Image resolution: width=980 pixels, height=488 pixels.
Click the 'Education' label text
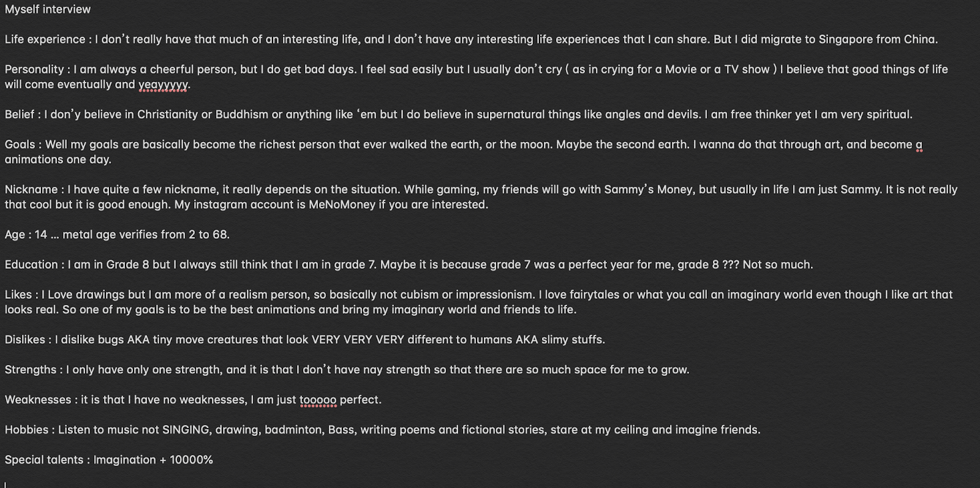pos(31,265)
